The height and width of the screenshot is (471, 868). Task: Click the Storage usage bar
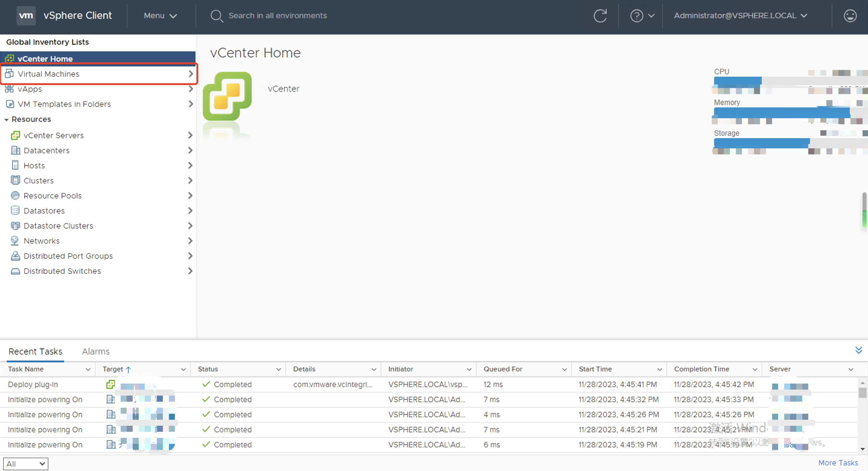click(x=790, y=143)
